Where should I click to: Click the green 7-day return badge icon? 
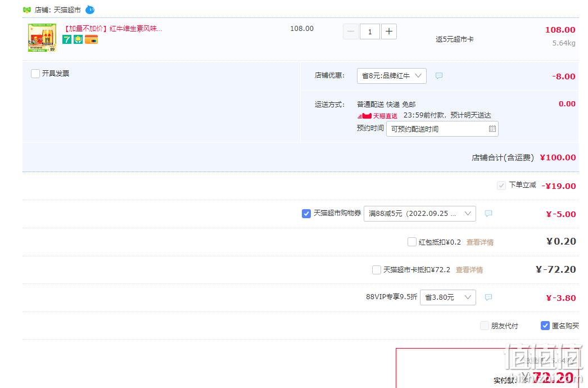coord(67,39)
